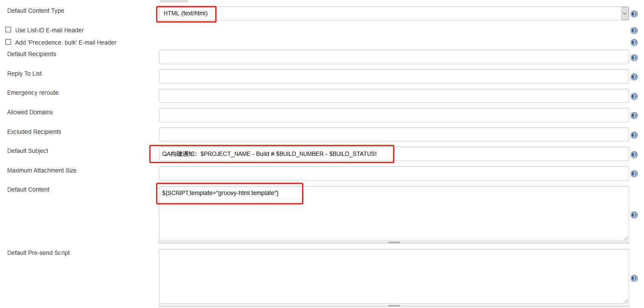Focus the Default Recipients input field
Viewport: 644px width, 308px height.
point(394,57)
